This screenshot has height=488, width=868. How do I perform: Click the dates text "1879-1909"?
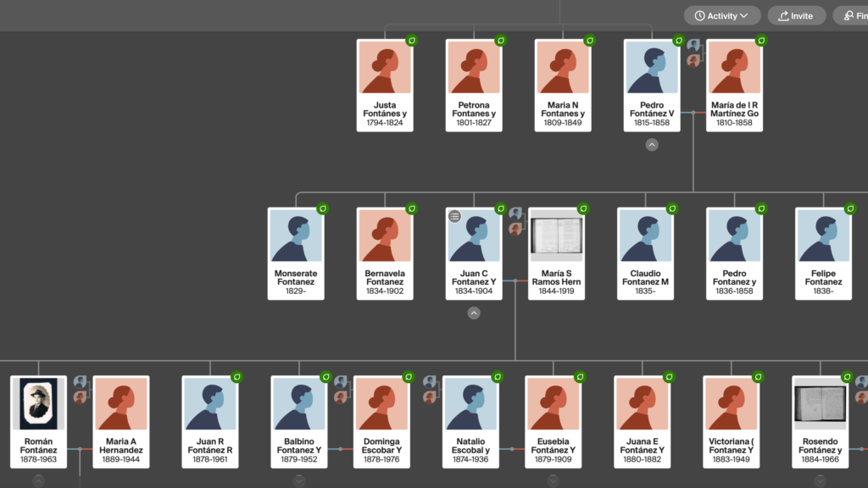click(x=553, y=459)
